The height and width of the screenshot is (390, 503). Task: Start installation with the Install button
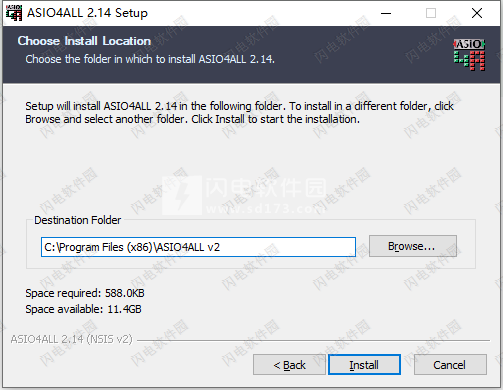pos(364,365)
